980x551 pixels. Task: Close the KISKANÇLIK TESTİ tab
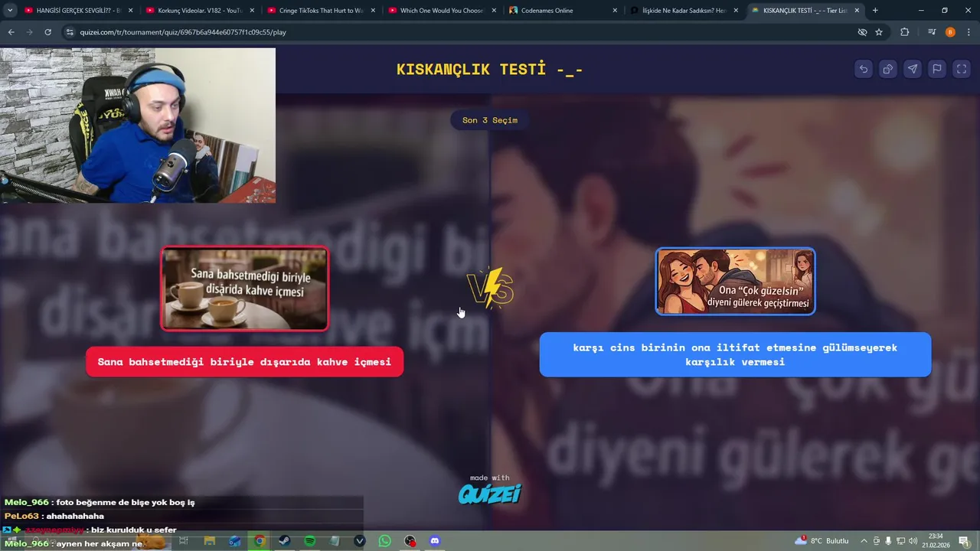[857, 11]
